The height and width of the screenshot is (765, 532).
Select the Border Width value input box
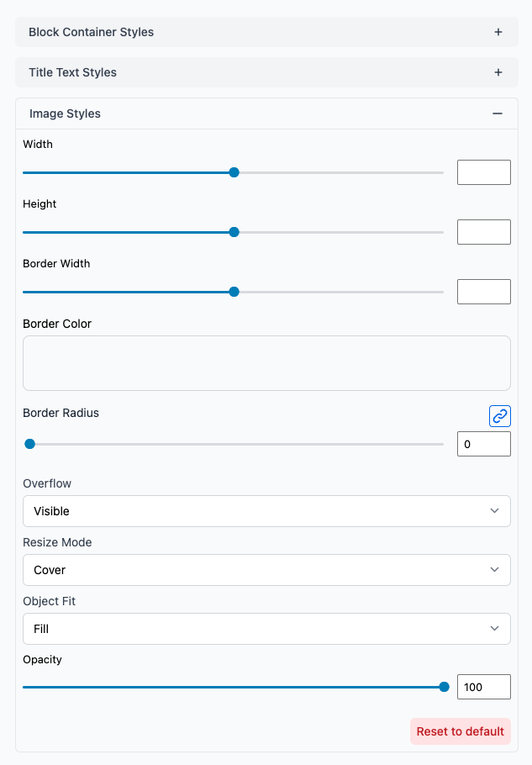point(483,291)
